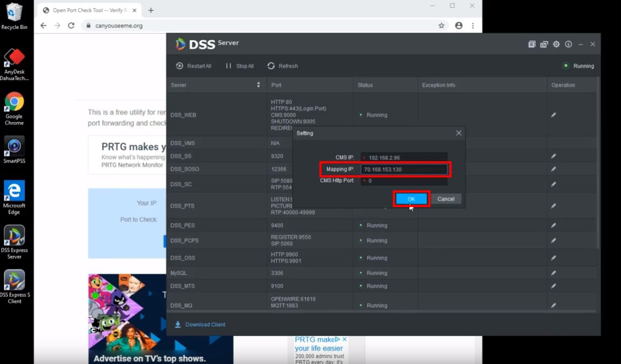Viewport: 621px width, 364px height.
Task: Edit the DSS_SOSO service port
Action: [553, 169]
